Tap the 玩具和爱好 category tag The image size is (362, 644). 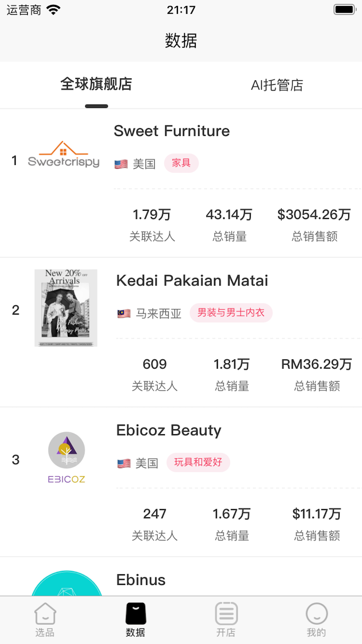tap(198, 463)
